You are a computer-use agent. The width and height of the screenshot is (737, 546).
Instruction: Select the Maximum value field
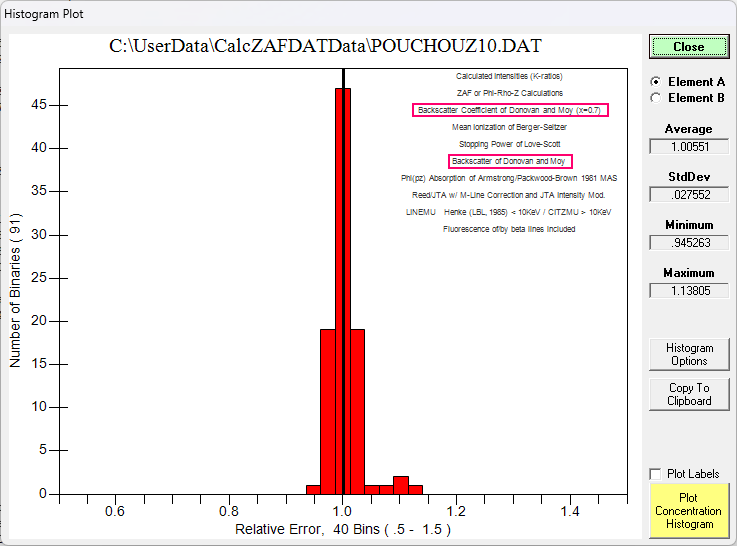689,290
